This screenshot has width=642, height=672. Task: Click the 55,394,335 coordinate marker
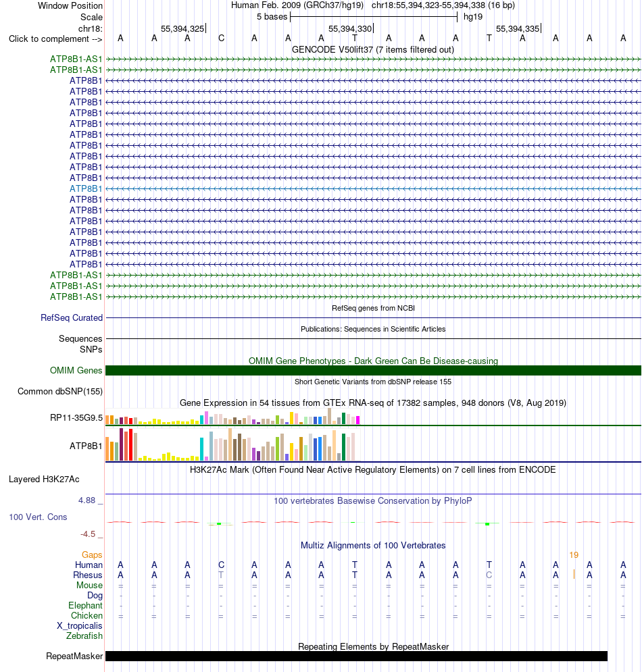(x=518, y=29)
